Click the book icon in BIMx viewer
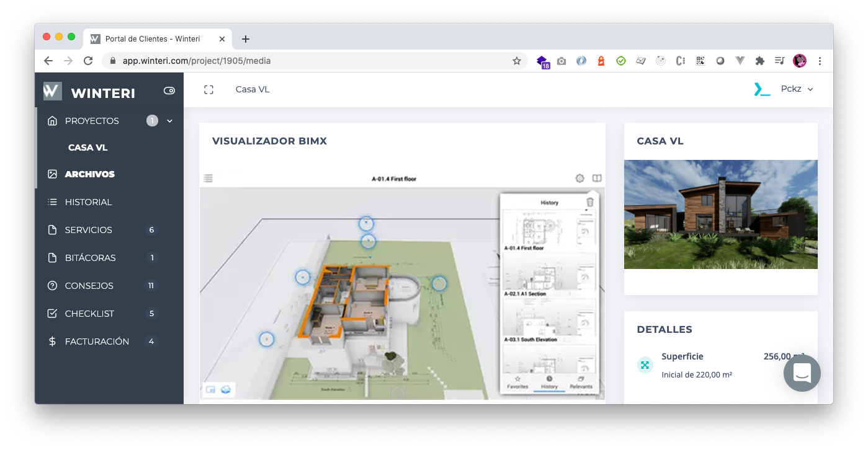This screenshot has height=450, width=868. pyautogui.click(x=596, y=179)
